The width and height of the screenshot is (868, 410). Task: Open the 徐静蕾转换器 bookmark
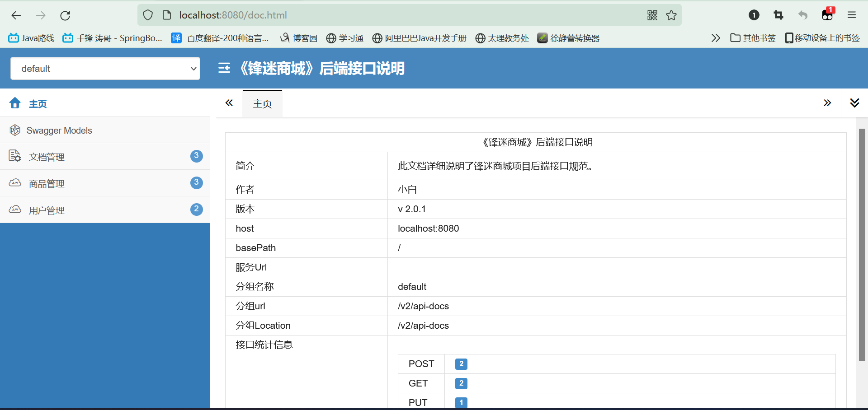(568, 38)
